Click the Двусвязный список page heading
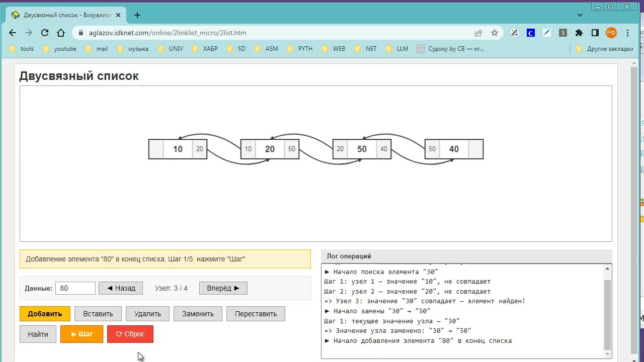644x362 pixels. [79, 76]
